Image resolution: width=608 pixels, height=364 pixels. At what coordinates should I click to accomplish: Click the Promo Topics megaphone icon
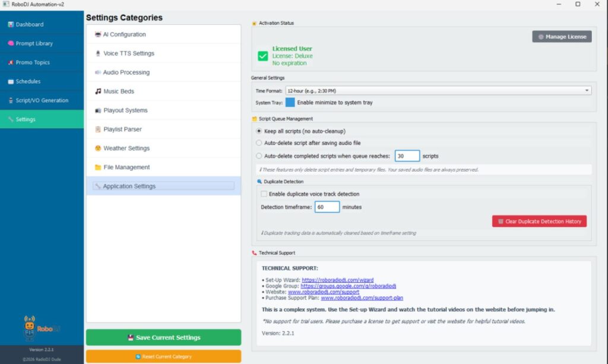pyautogui.click(x=11, y=62)
